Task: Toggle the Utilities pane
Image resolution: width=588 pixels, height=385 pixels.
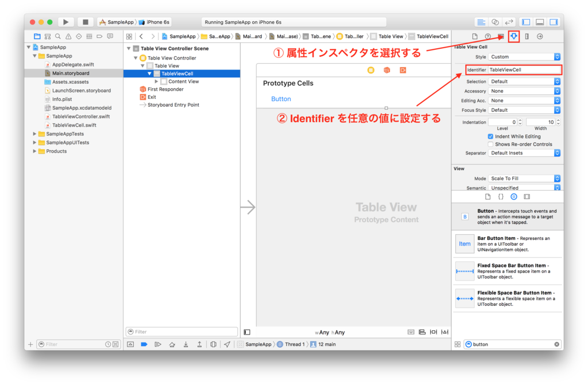Action: click(x=554, y=22)
